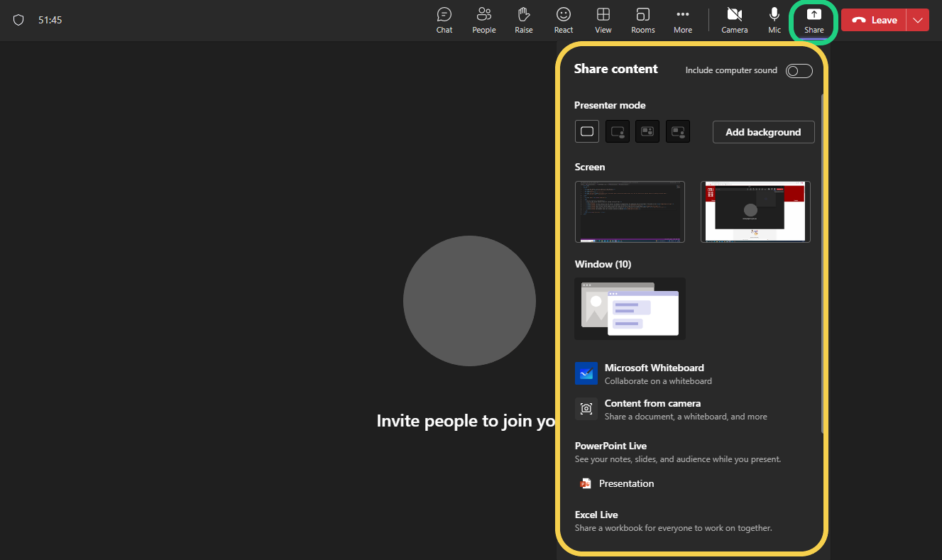Expand the Leave options dropdown arrow

pyautogui.click(x=918, y=20)
